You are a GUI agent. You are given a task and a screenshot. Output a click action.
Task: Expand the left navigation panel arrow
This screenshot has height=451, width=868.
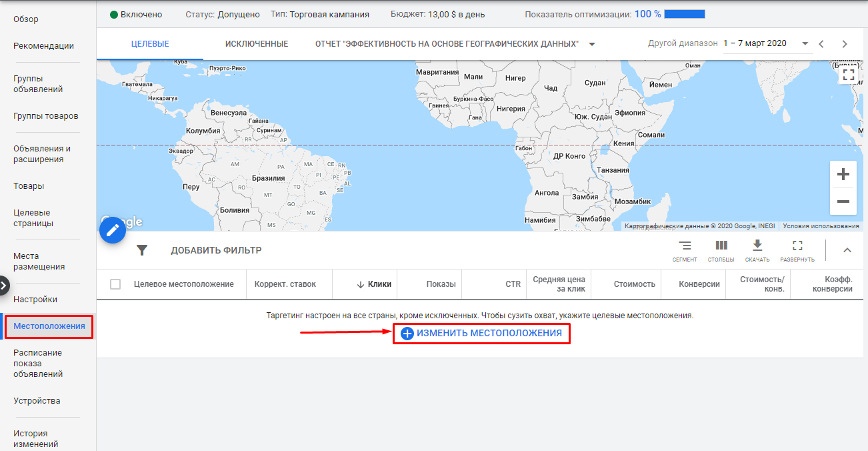coord(4,285)
